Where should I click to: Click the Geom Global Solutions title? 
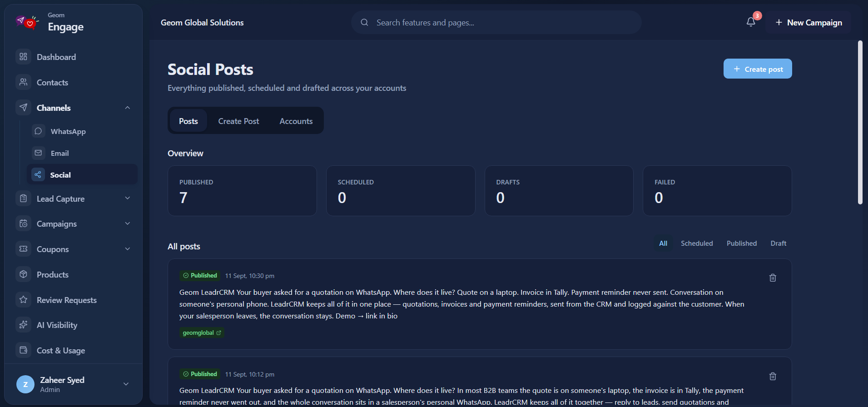(x=202, y=23)
